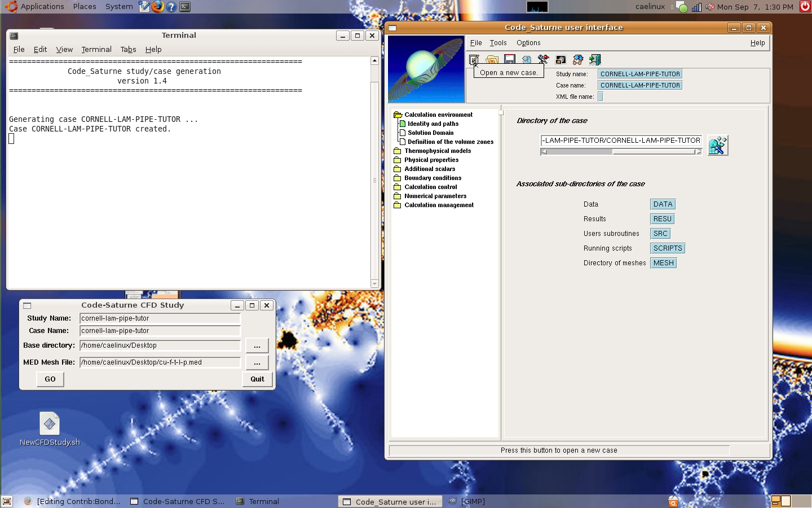Viewport: 812px width, 508px height.
Task: Browse for Base directory
Action: [x=257, y=345]
